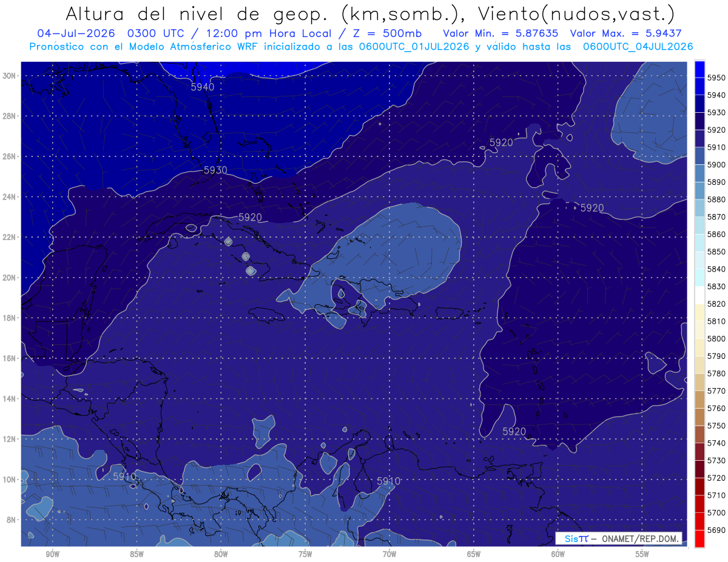Click the '10N' latitude axis label
The height and width of the screenshot is (562, 728).
pos(9,480)
